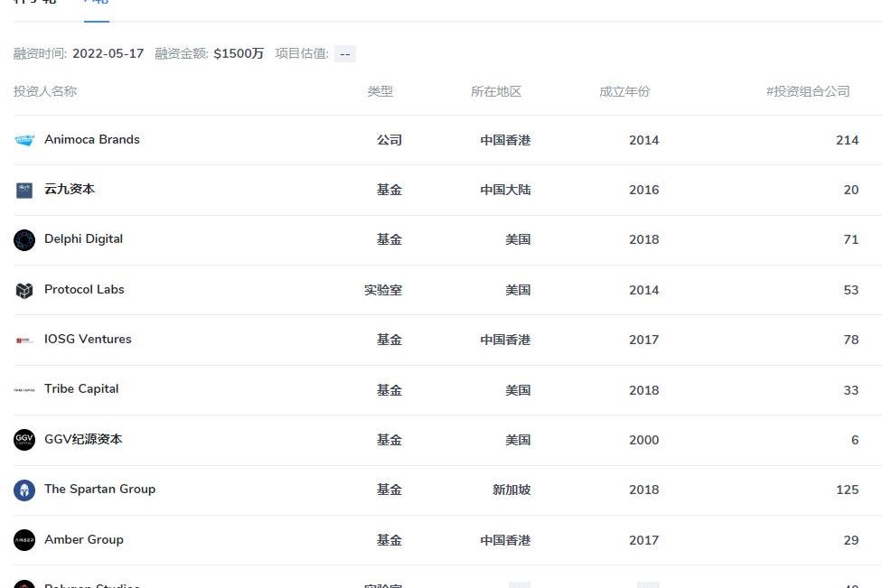Click the Animoca Brands logo icon
Viewport: 882px width, 588px height.
point(24,140)
